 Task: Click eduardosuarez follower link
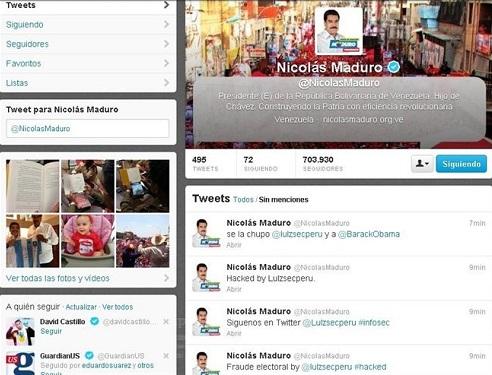pyautogui.click(x=106, y=365)
